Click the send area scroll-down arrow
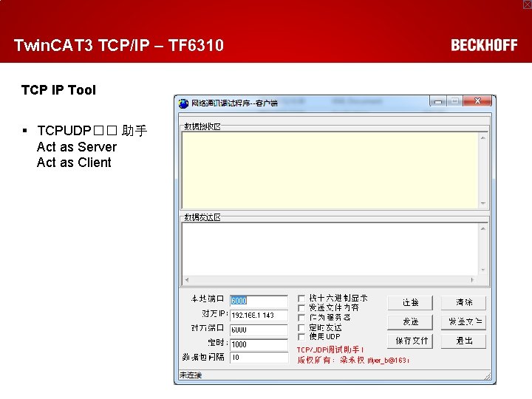This screenshot has width=532, height=399. pyautogui.click(x=482, y=270)
